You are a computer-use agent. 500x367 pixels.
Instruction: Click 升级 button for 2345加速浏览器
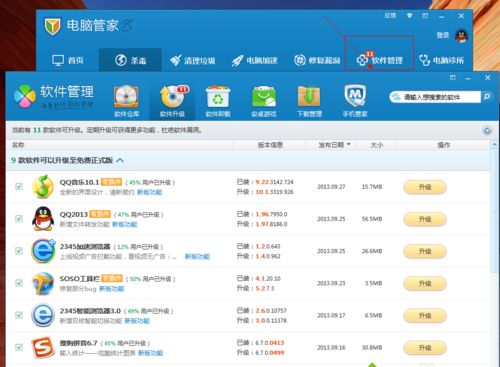tap(425, 251)
